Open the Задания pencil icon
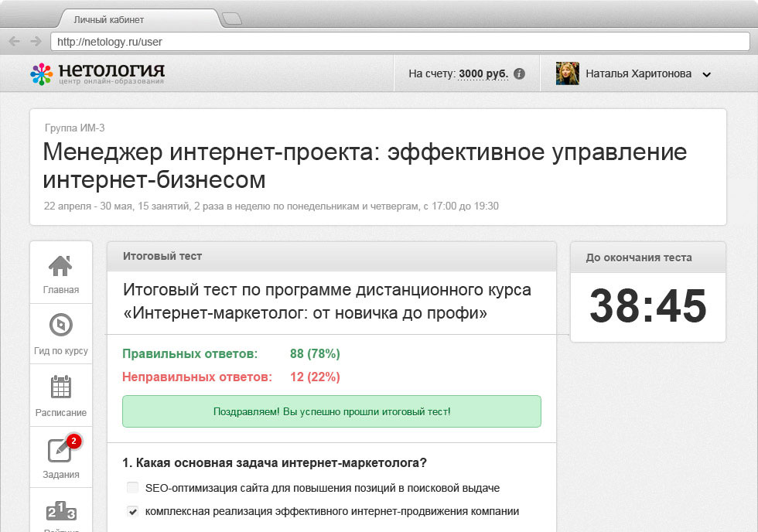Image resolution: width=758 pixels, height=532 pixels. (60, 449)
